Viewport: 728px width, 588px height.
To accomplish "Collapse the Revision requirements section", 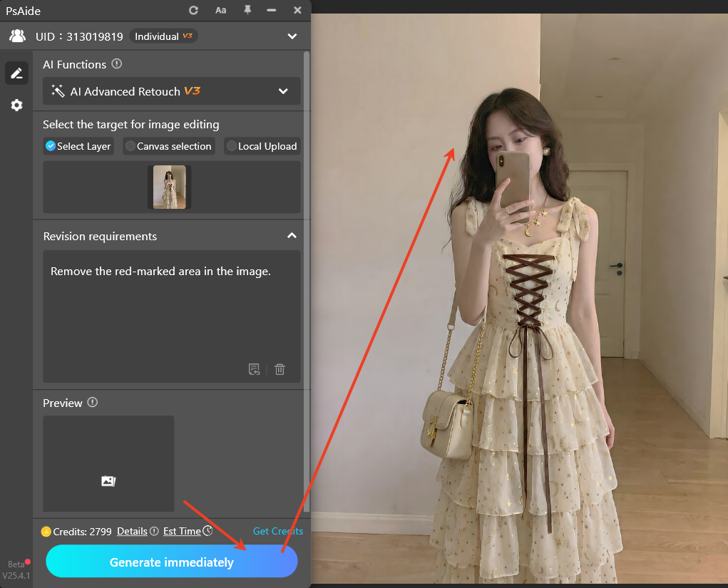I will tap(292, 235).
